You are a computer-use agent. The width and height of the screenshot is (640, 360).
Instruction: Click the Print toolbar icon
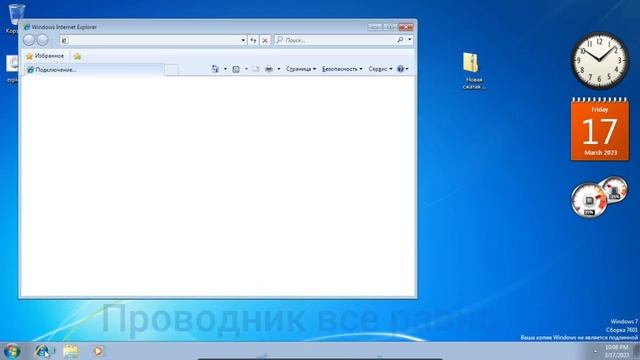269,69
